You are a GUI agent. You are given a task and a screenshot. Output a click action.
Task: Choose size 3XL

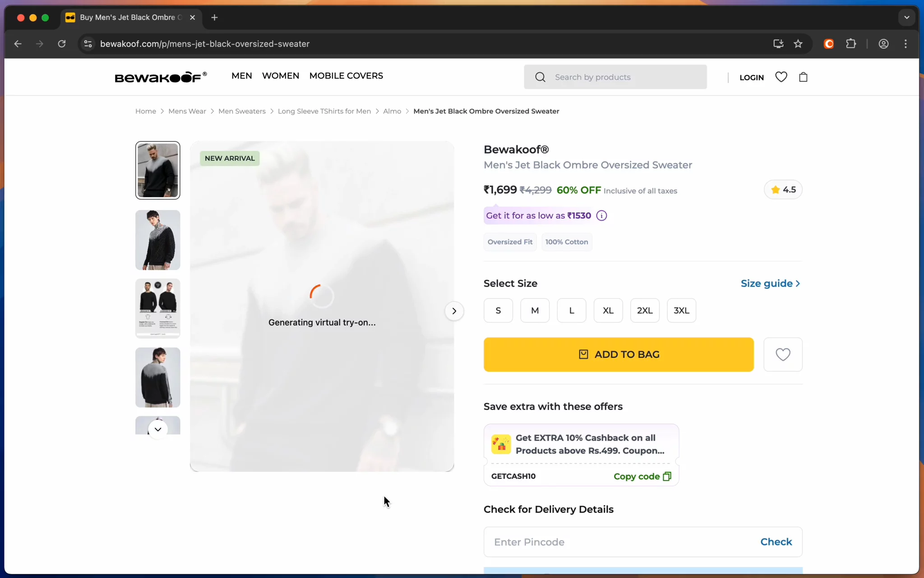(x=681, y=310)
